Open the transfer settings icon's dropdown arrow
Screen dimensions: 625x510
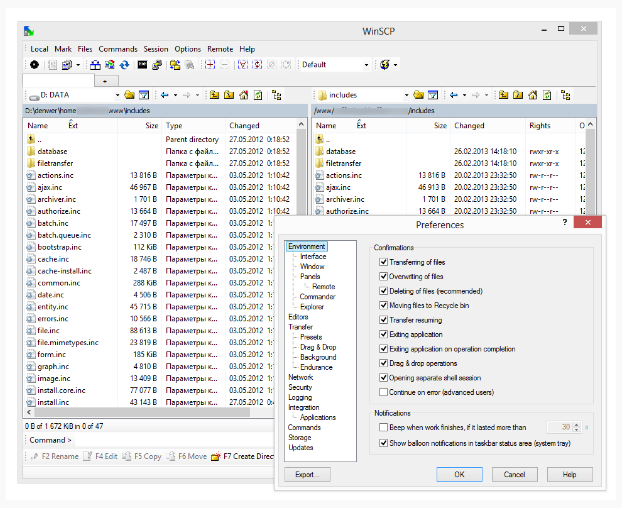[78, 65]
